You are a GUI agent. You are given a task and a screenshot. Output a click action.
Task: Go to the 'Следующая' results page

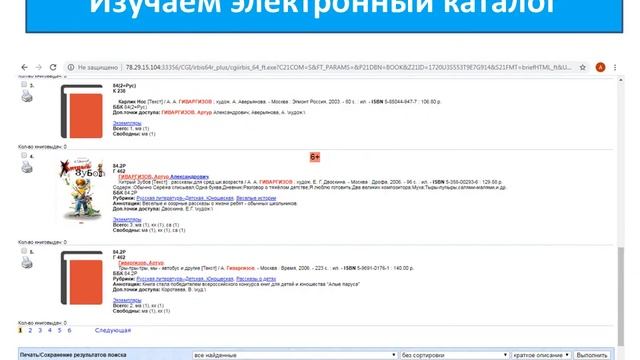click(113, 330)
